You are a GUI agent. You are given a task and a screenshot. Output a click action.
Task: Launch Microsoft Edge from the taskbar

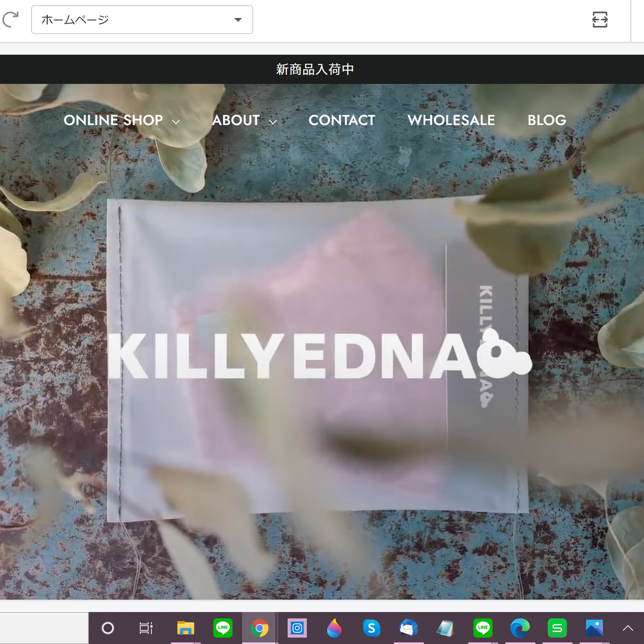520,628
